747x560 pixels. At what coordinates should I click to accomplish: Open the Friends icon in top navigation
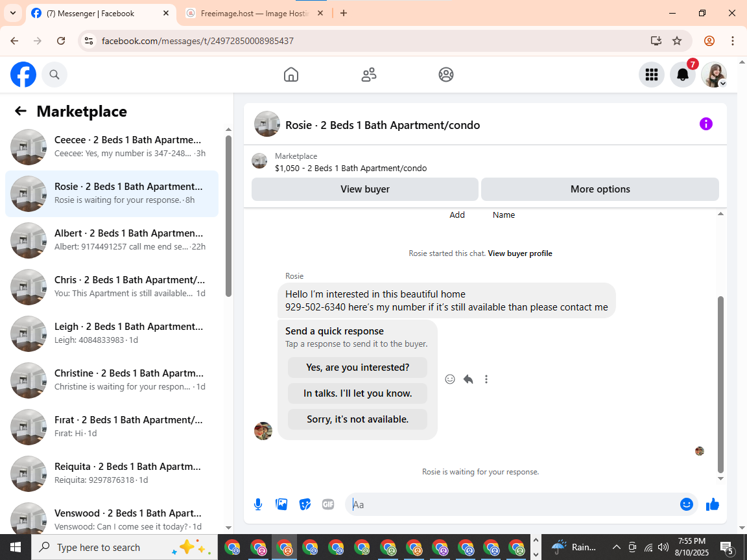(x=369, y=75)
